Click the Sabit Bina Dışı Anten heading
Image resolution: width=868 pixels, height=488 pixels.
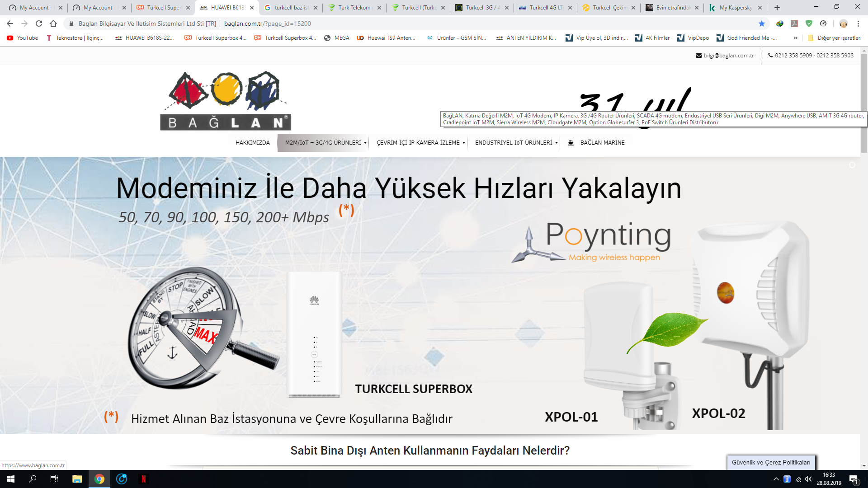(430, 450)
